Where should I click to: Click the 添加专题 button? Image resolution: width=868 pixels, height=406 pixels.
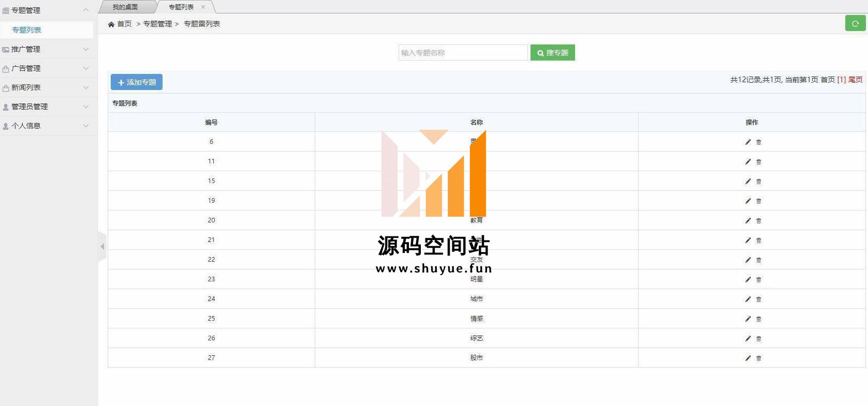[137, 82]
